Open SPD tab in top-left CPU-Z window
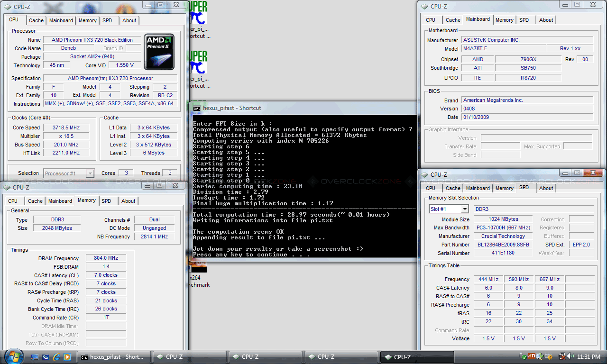Screen dimensions: 607x364 pyautogui.click(x=108, y=20)
